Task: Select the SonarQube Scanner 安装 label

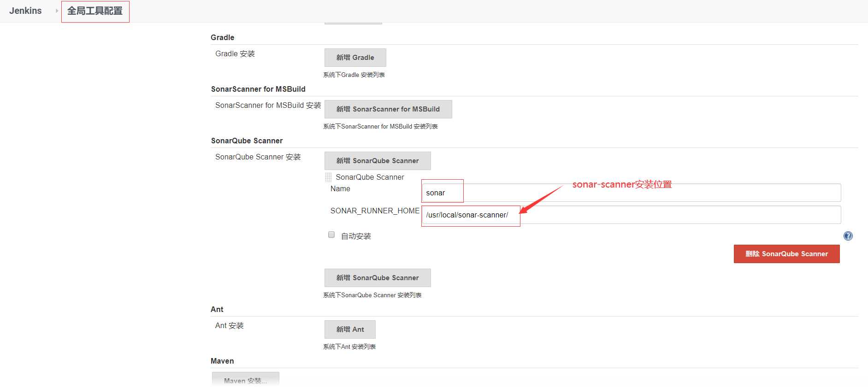Action: click(258, 157)
